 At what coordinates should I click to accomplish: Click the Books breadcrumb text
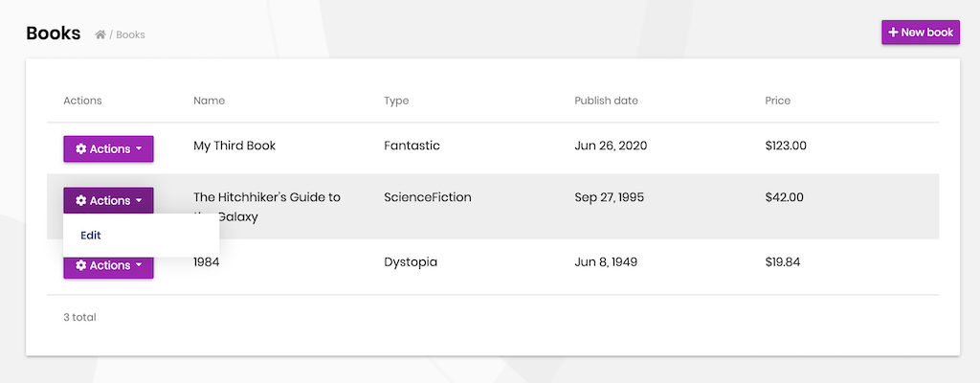pyautogui.click(x=130, y=35)
